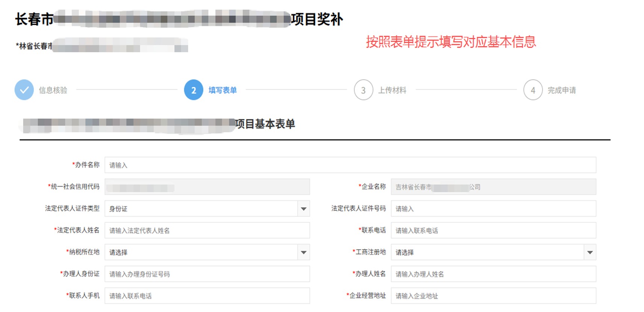Expand the 纳税所在地 dropdown list

tap(303, 252)
